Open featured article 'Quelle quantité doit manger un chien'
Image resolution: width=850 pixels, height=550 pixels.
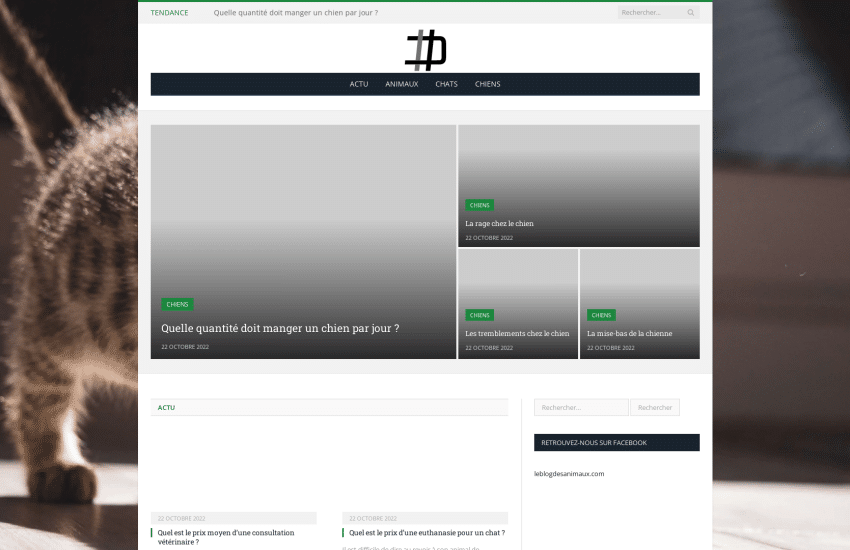(280, 328)
